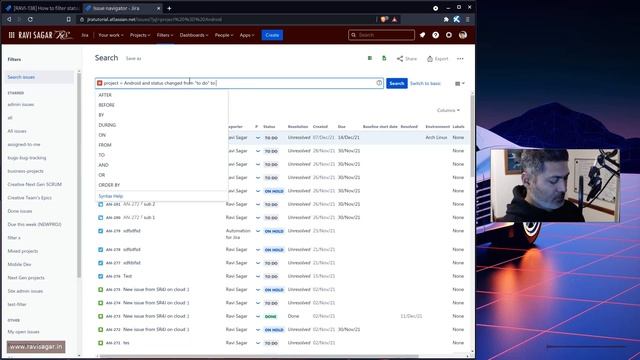The image size is (640, 360).
Task: Open a new browser tab with plus icon
Action: tap(169, 8)
